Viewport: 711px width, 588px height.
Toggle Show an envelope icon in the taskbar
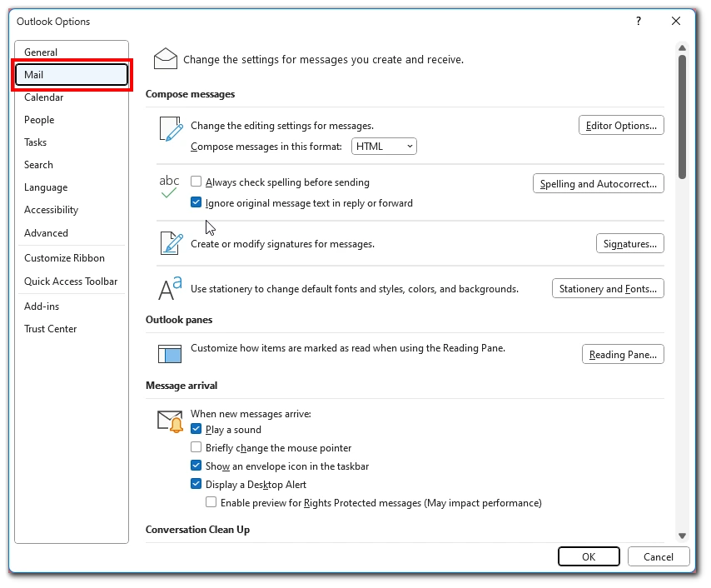tap(196, 466)
